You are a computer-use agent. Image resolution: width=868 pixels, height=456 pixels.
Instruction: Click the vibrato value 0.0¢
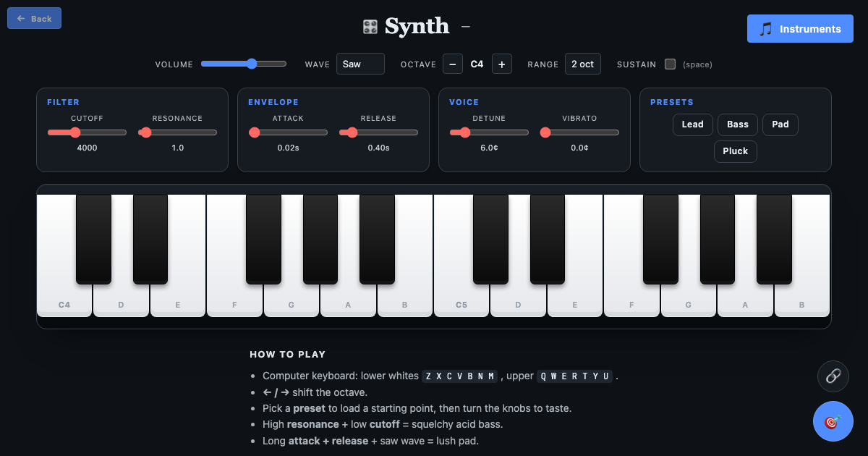pyautogui.click(x=580, y=148)
